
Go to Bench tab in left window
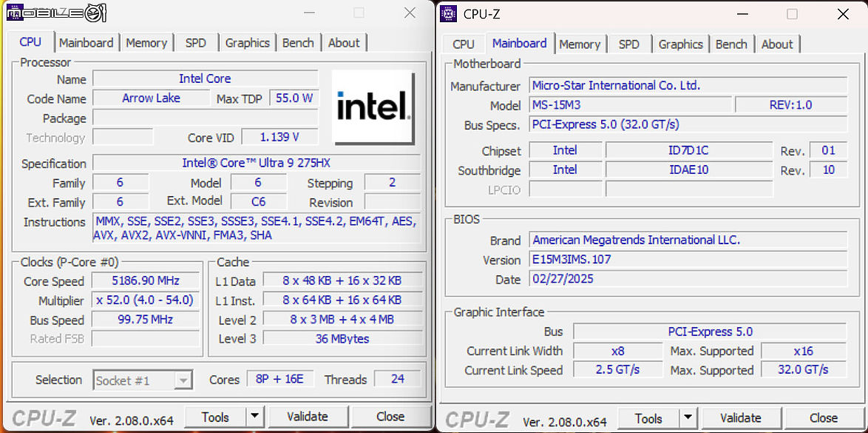(298, 43)
